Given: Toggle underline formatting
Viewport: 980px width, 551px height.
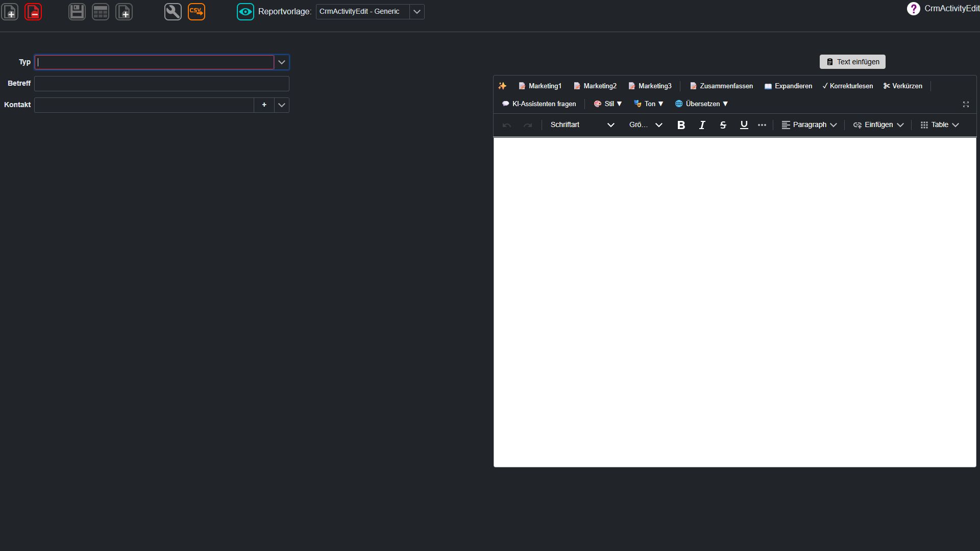Looking at the screenshot, I should click(744, 125).
